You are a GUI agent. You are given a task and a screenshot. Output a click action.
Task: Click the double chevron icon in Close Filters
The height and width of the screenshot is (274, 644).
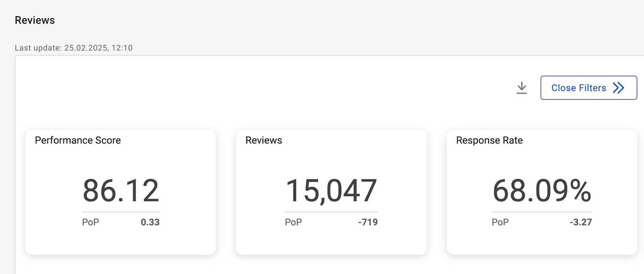[x=618, y=88]
